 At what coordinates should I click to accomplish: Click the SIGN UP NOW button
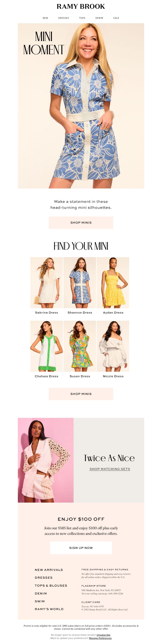click(81, 548)
